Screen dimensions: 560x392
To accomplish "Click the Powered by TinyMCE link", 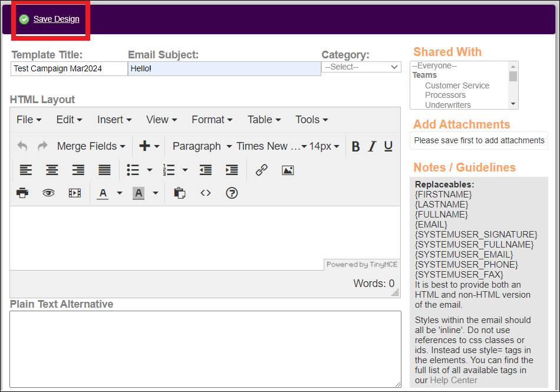I will click(x=362, y=264).
